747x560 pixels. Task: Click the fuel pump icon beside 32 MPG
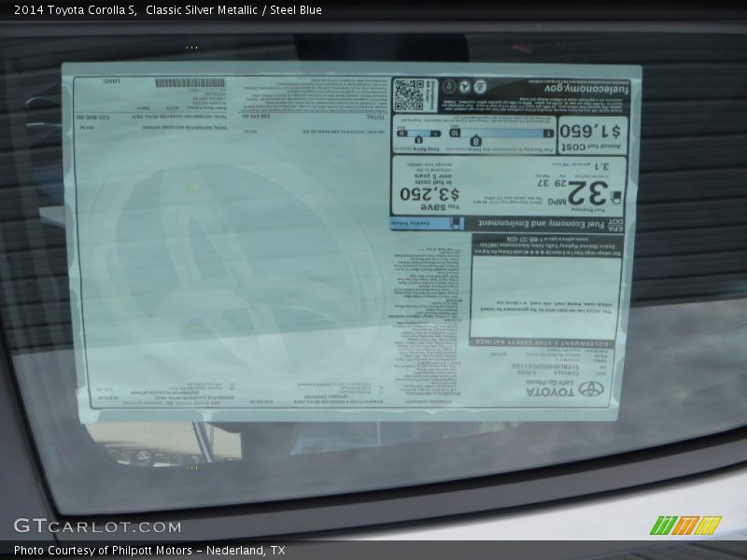(615, 197)
